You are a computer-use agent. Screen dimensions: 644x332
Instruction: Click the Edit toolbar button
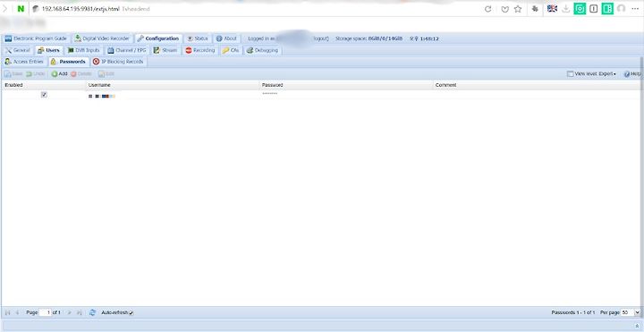pos(106,74)
